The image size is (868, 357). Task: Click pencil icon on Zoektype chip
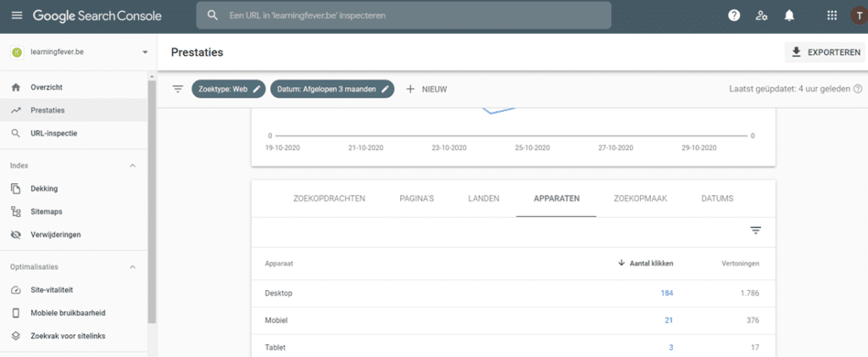[x=256, y=89]
